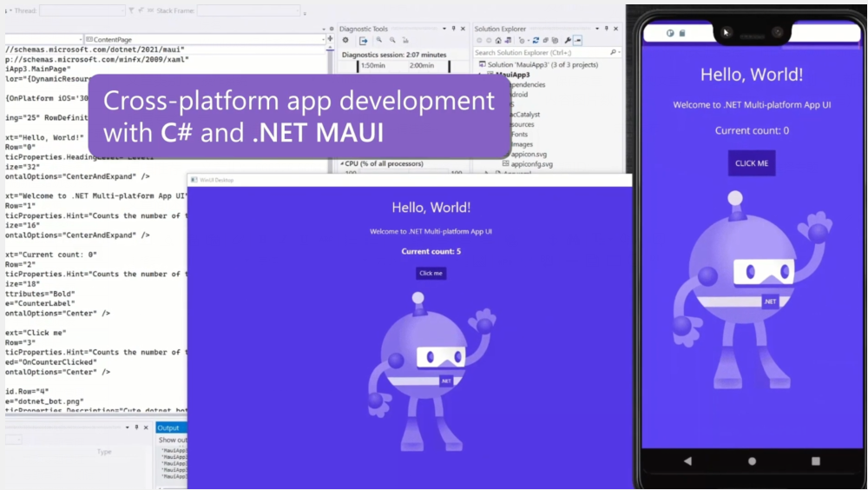Click the OnCounterClicked line in XAML editor
The image size is (868, 490).
click(x=51, y=362)
